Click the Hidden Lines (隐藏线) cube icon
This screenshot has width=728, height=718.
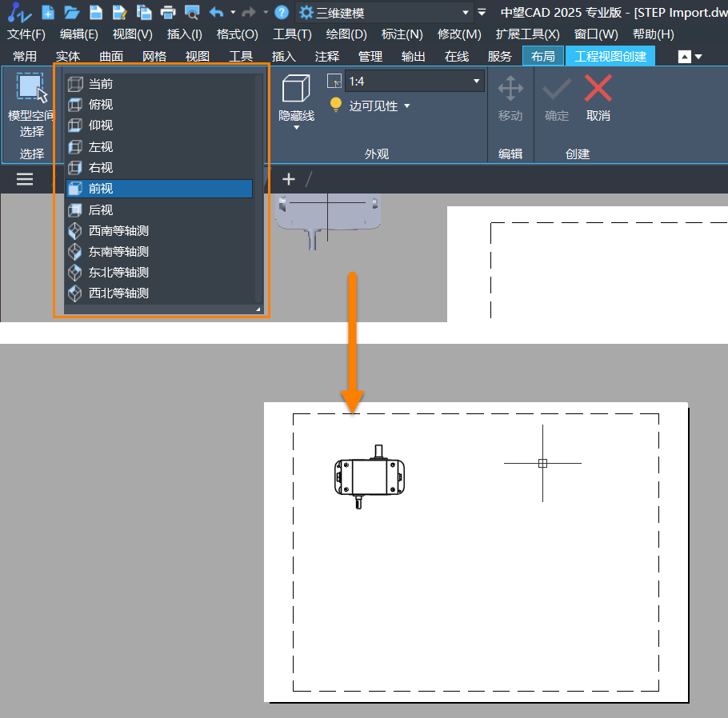click(x=296, y=89)
